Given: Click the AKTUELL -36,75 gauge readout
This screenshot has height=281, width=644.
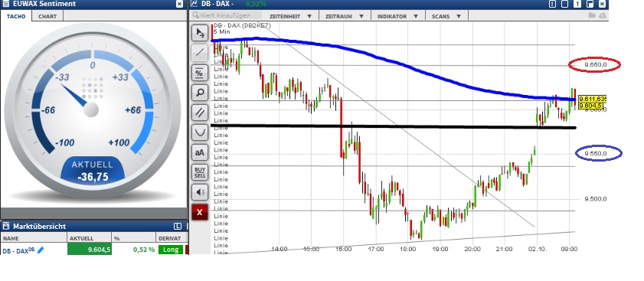Looking at the screenshot, I should pos(93,170).
